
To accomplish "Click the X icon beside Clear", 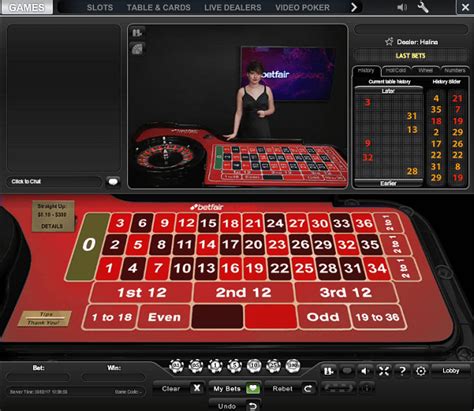I will (x=197, y=388).
